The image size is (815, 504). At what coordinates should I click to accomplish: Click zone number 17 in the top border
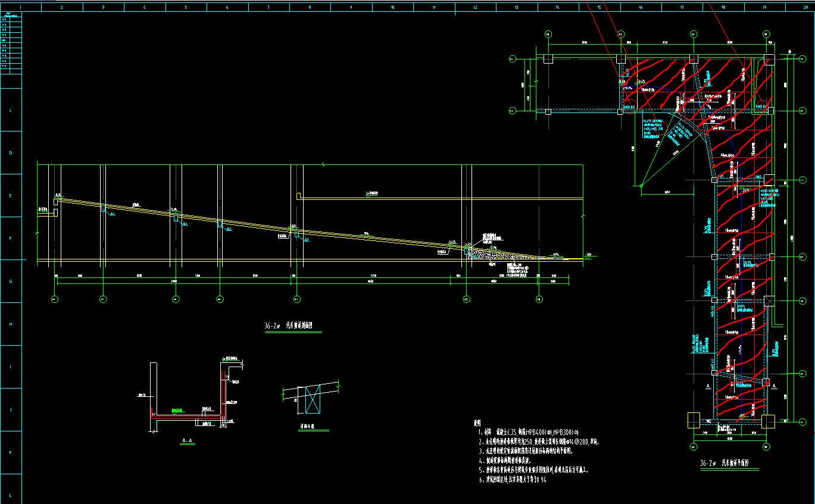pyautogui.click(x=682, y=8)
